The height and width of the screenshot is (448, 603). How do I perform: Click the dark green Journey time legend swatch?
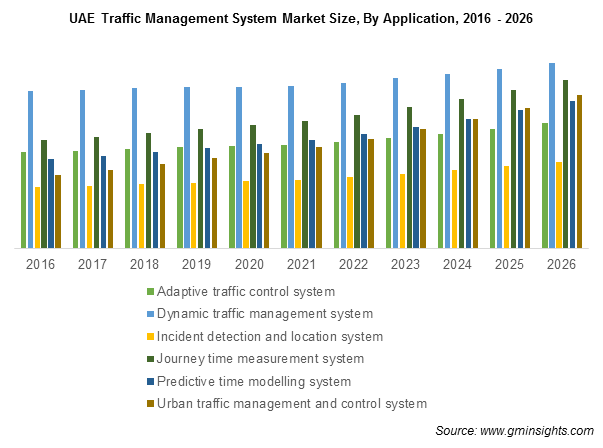(x=150, y=359)
